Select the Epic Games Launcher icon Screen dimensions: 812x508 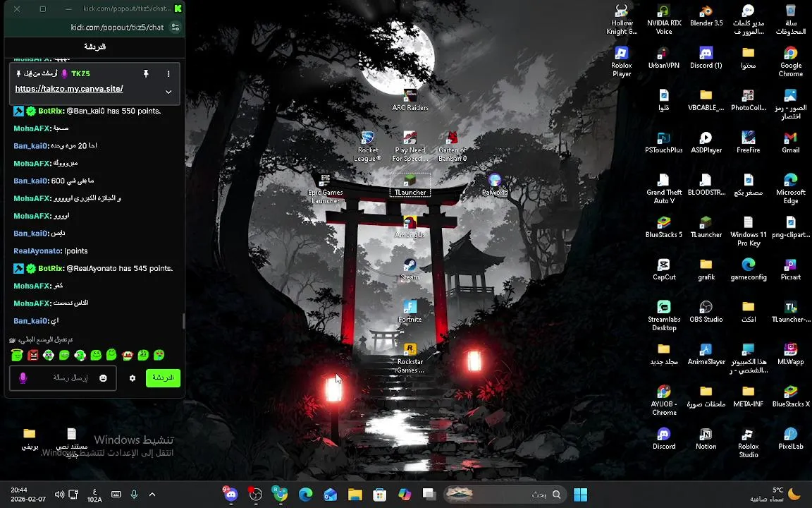click(x=325, y=188)
